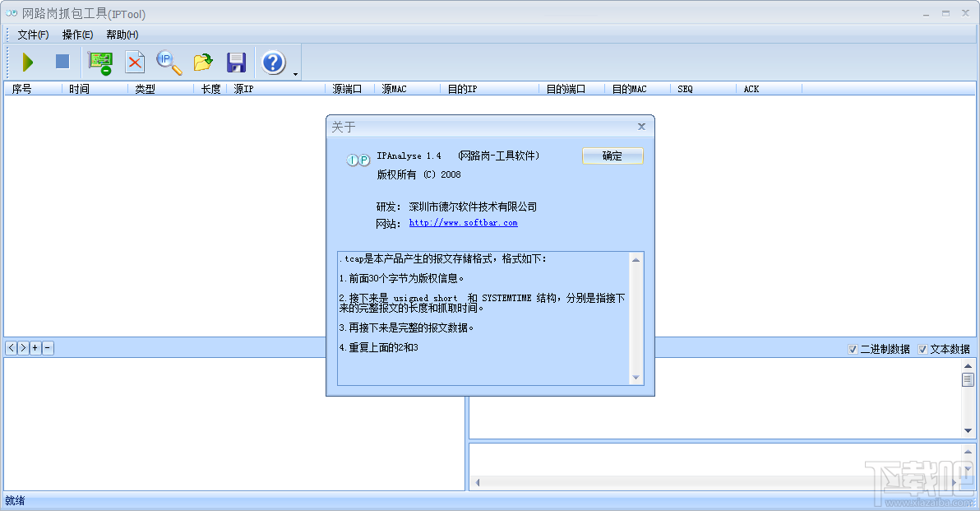Click the IP logo icon in the About dialog
This screenshot has height=511, width=980.
pyautogui.click(x=358, y=160)
